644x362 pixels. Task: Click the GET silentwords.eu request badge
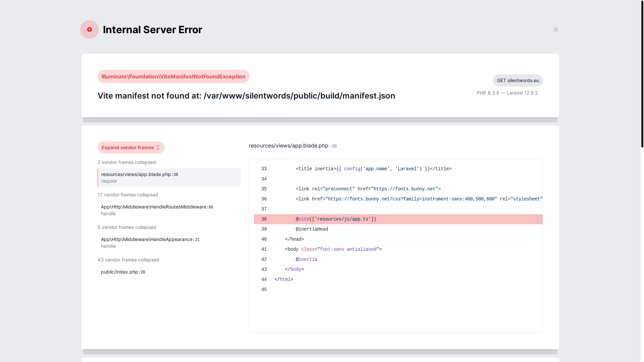click(x=518, y=80)
